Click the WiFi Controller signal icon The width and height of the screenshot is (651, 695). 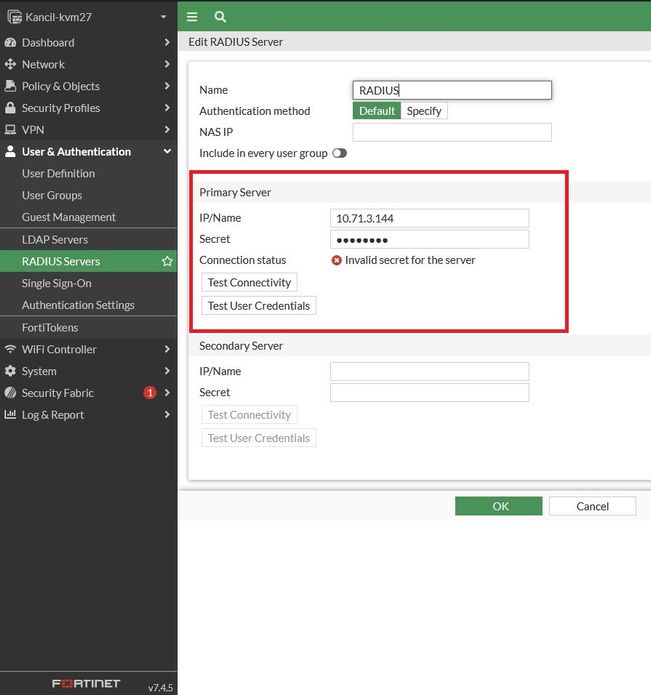pos(11,349)
